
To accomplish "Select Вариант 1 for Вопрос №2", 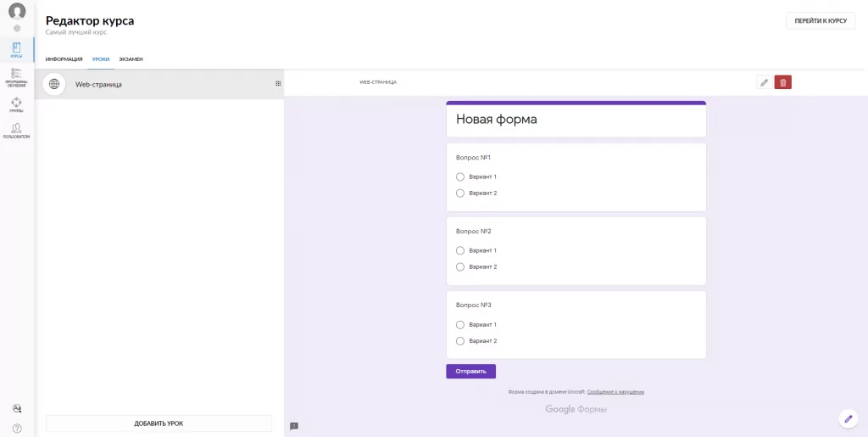I will [x=460, y=250].
